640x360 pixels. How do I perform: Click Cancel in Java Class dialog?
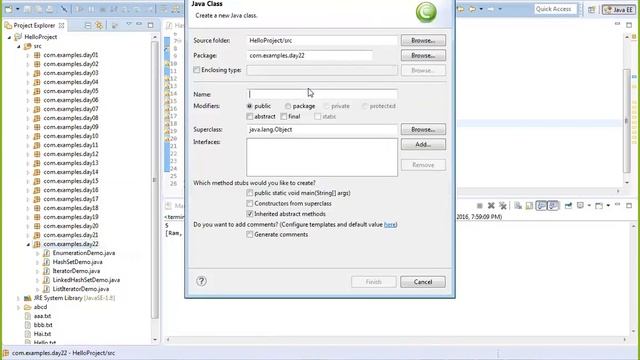pos(423,282)
